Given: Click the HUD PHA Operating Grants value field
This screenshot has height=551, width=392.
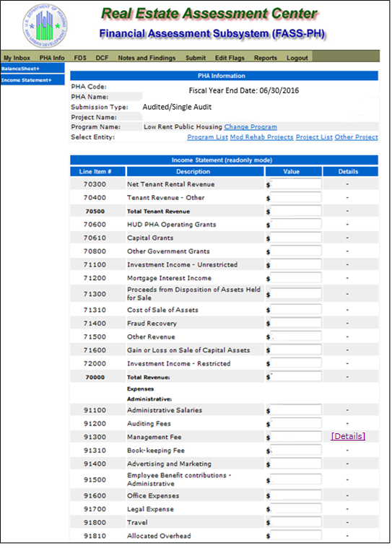Looking at the screenshot, I should click(x=296, y=224).
